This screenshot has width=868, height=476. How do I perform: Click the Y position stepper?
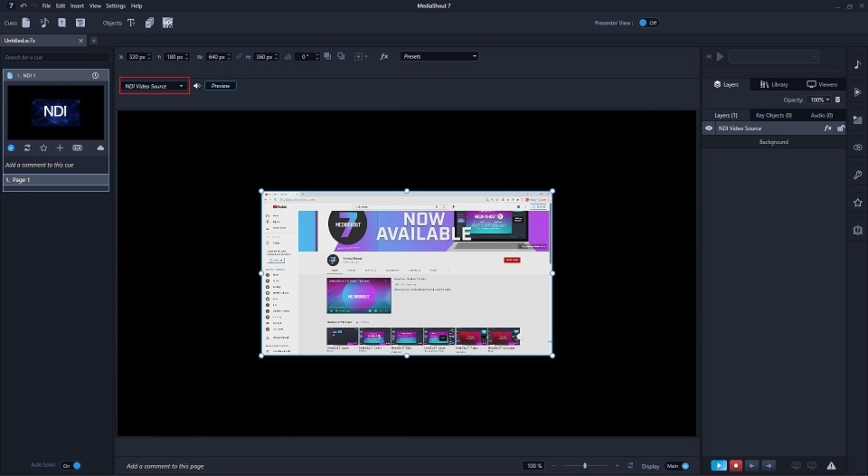pyautogui.click(x=187, y=56)
